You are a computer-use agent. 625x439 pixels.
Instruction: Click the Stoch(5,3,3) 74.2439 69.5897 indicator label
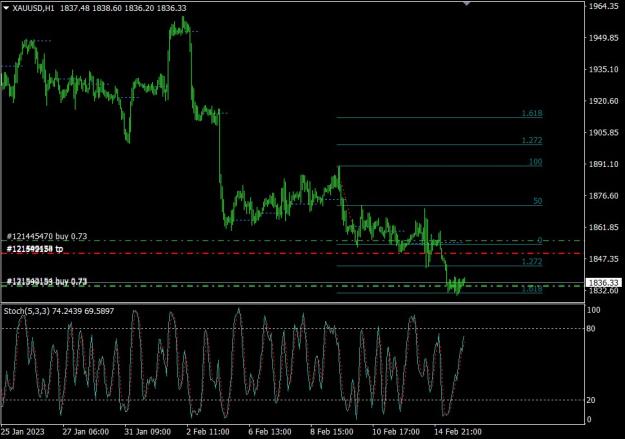pyautogui.click(x=59, y=311)
